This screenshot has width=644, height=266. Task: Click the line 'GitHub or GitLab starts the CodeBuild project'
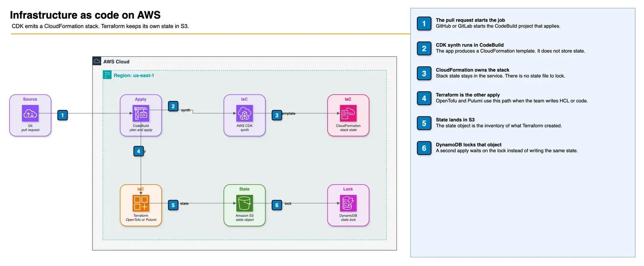coord(498,26)
